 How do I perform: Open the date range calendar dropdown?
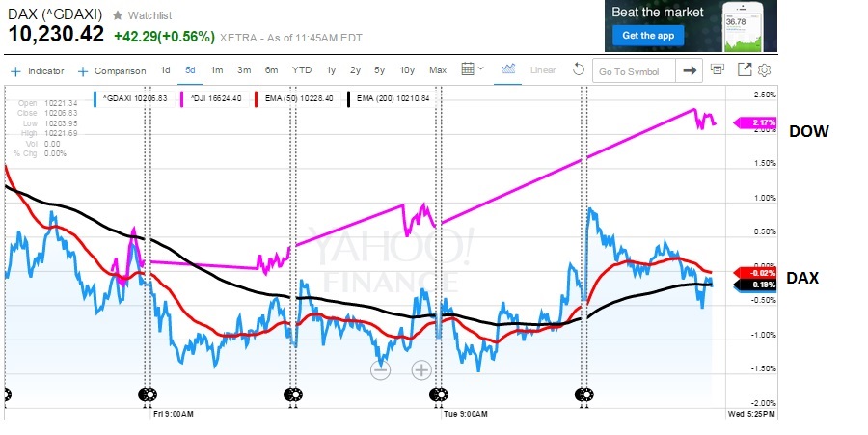coord(472,69)
